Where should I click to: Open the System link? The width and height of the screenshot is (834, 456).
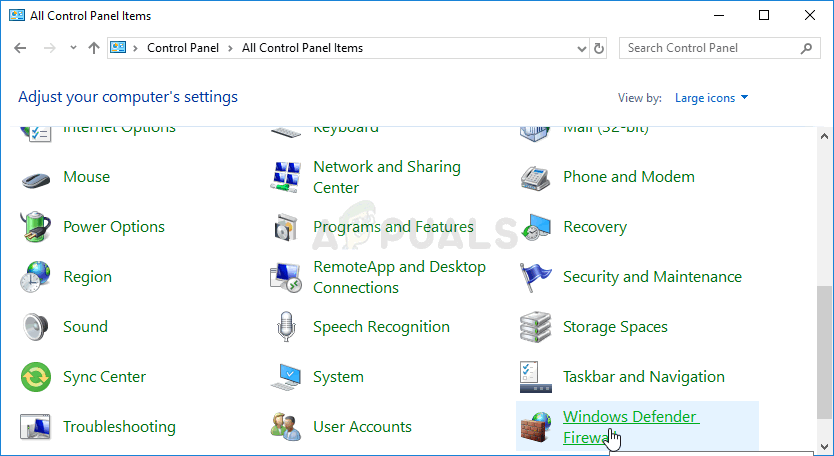pos(338,377)
